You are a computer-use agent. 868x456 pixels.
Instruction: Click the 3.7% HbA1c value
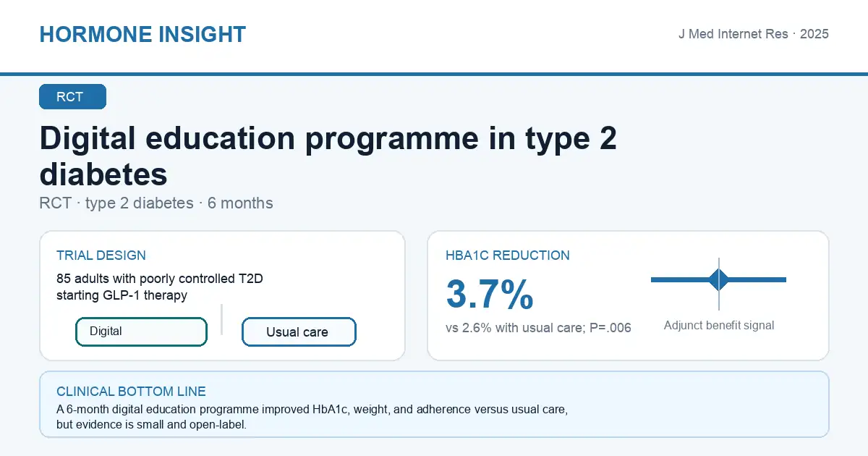pyautogui.click(x=490, y=295)
